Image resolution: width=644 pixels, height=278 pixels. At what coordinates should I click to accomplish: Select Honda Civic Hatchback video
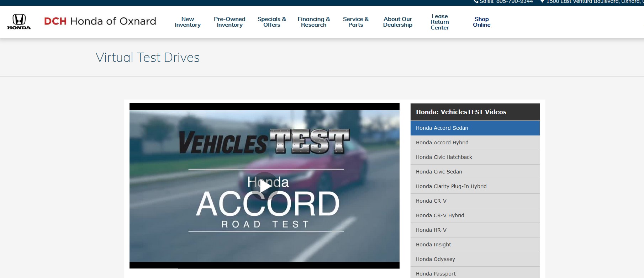click(475, 157)
